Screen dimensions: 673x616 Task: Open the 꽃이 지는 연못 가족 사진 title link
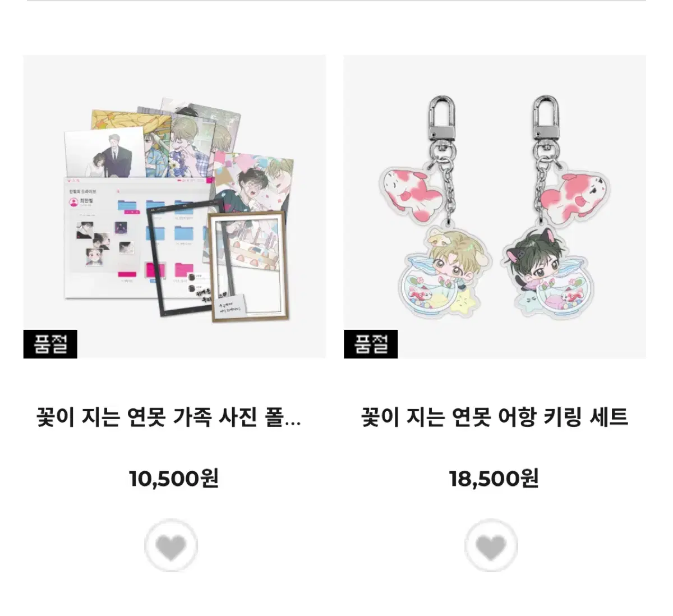pos(169,417)
